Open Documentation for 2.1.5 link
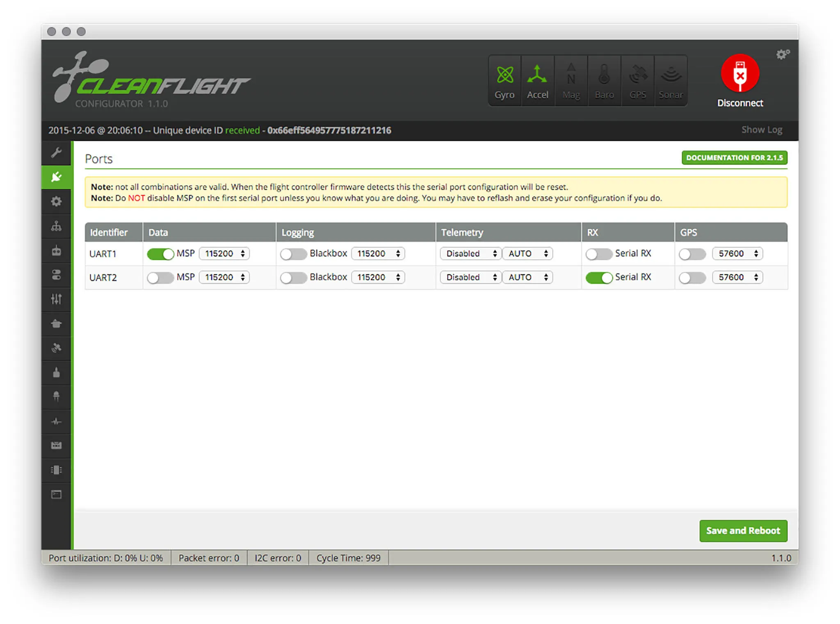This screenshot has width=840, height=624. point(734,158)
